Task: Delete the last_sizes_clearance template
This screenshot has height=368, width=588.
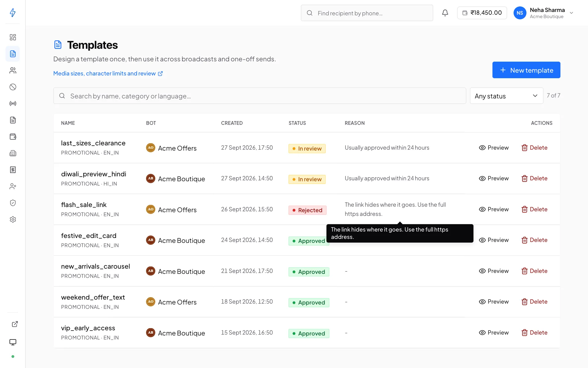Action: point(534,148)
